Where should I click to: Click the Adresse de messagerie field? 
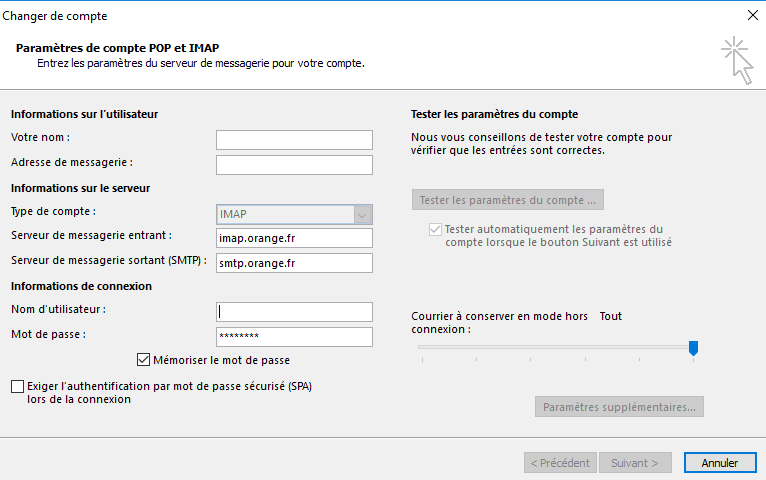point(294,165)
